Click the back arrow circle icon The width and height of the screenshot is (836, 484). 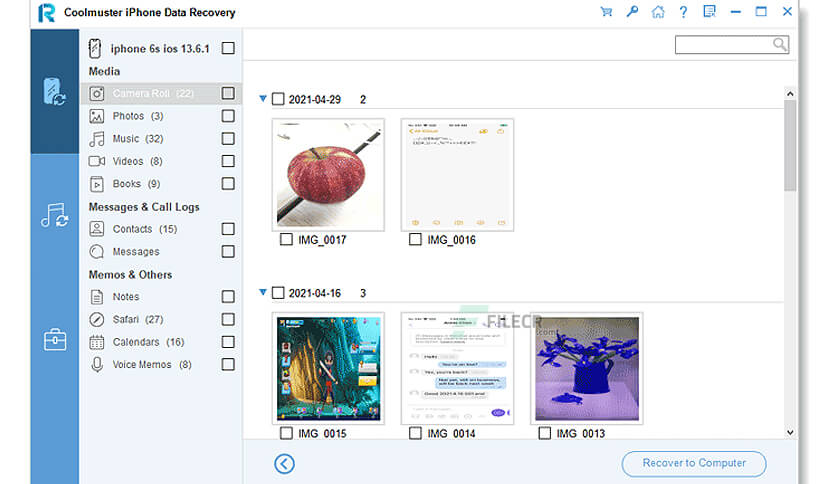coord(285,463)
